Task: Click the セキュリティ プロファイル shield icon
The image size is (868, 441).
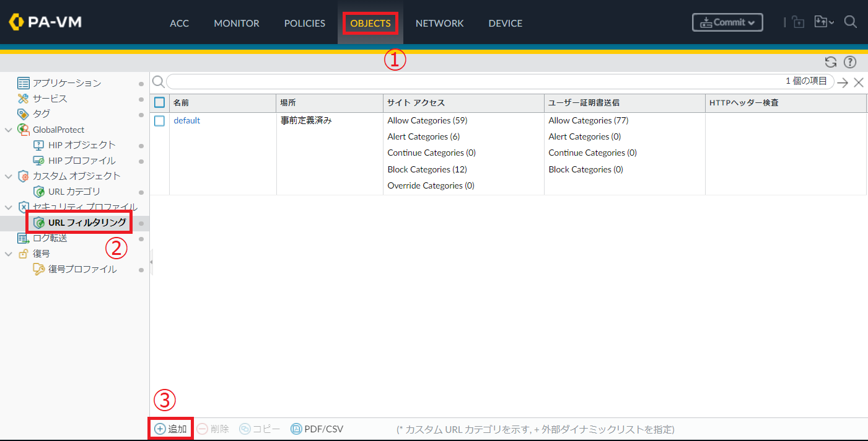Action: (x=24, y=207)
